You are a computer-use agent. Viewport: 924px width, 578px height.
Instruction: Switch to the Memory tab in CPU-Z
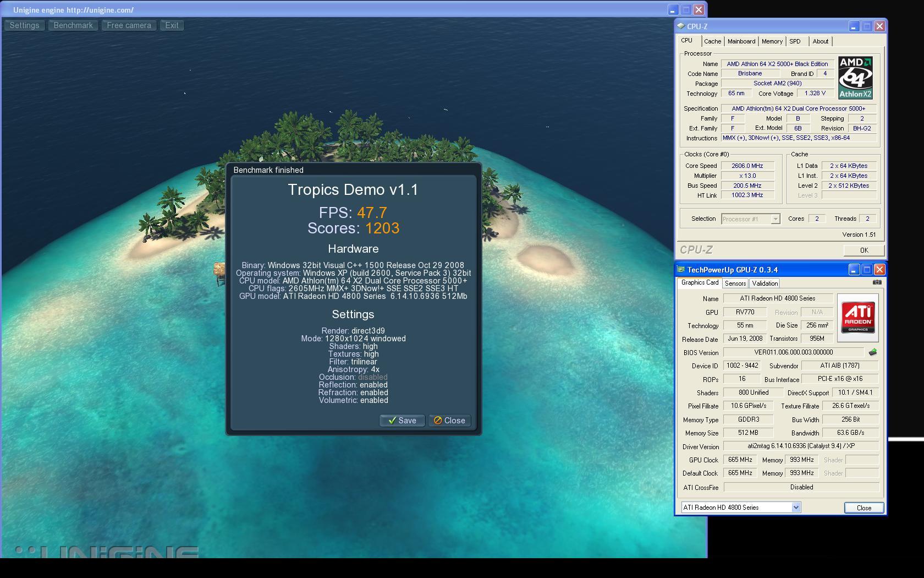click(x=772, y=41)
